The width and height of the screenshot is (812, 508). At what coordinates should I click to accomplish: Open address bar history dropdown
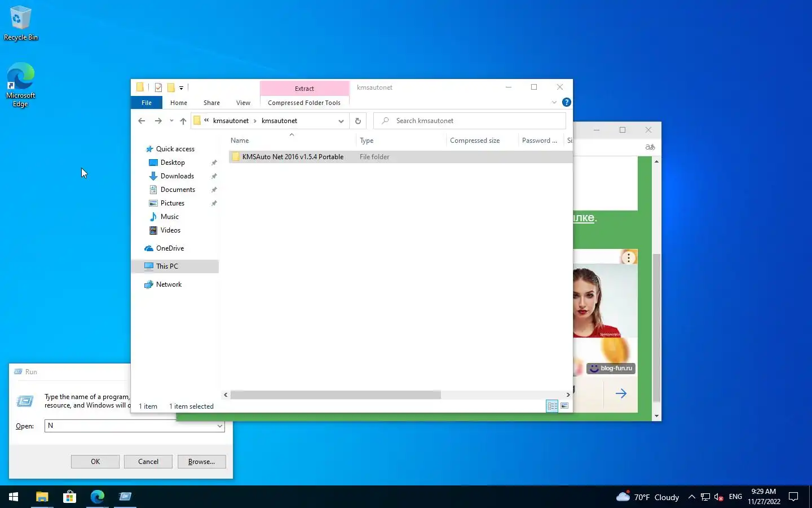[x=341, y=121]
